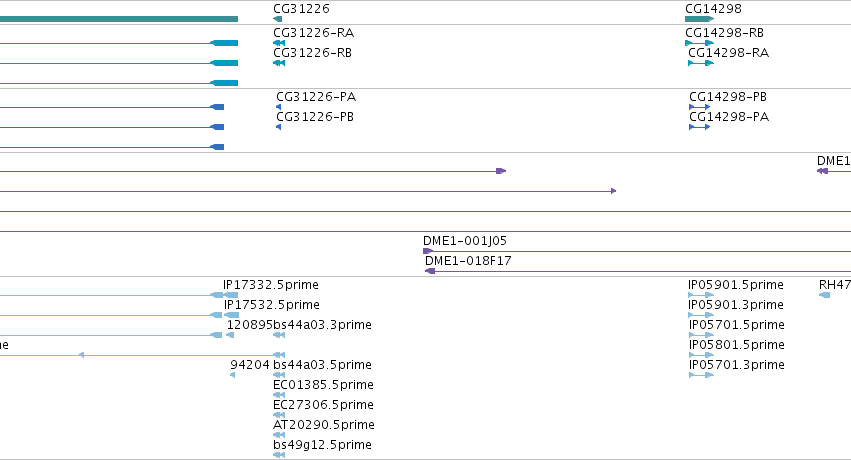Select the CG31226 gene label
Image resolution: width=851 pixels, height=460 pixels.
click(301, 9)
